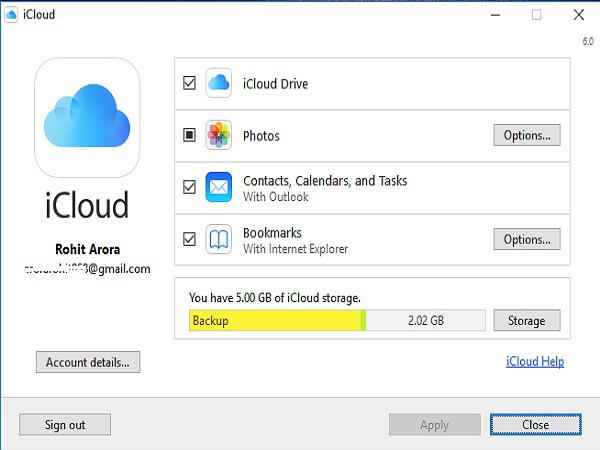Open Account details

tap(87, 362)
